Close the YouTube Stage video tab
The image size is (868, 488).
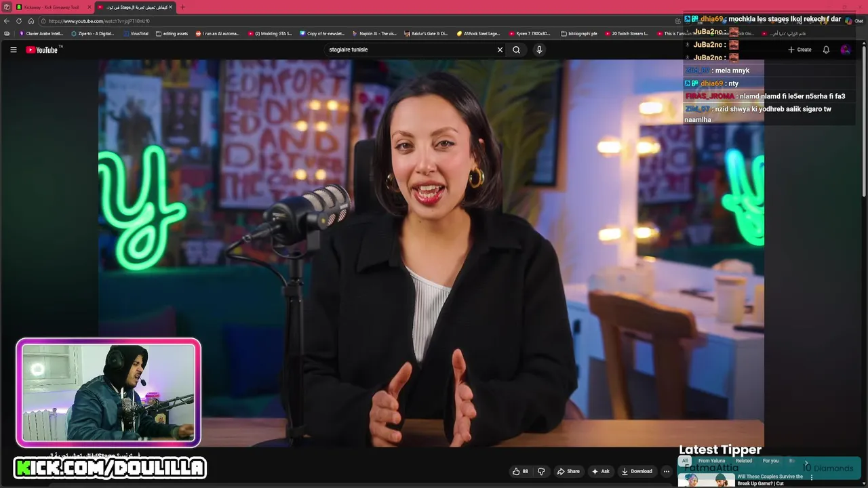170,7
